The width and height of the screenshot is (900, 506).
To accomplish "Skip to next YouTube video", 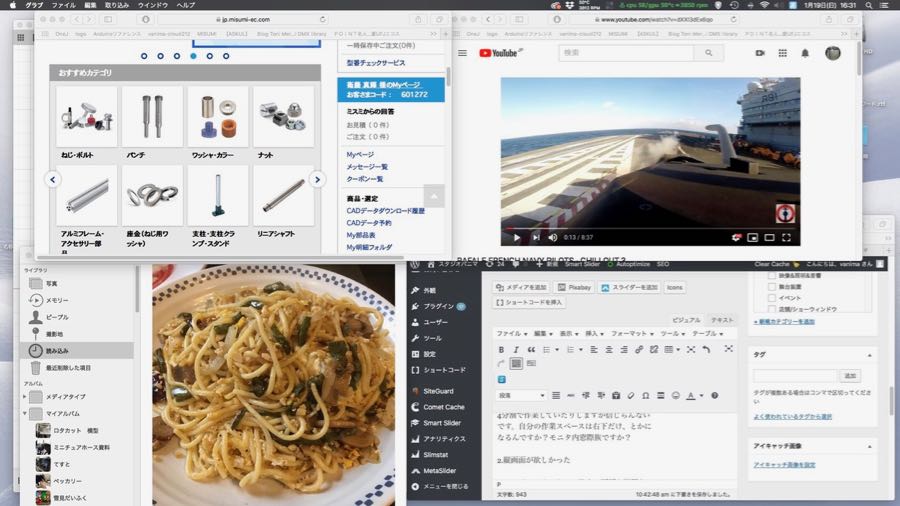I will 536,238.
